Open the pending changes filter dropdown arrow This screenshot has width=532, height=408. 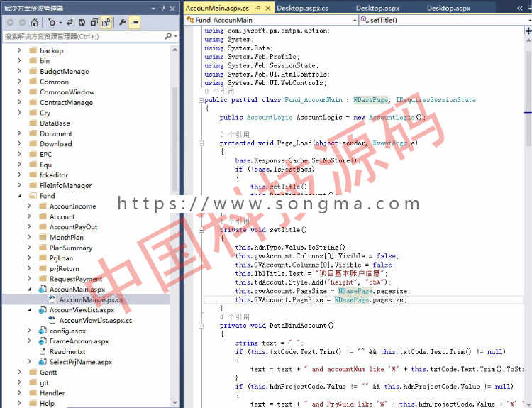pos(60,23)
